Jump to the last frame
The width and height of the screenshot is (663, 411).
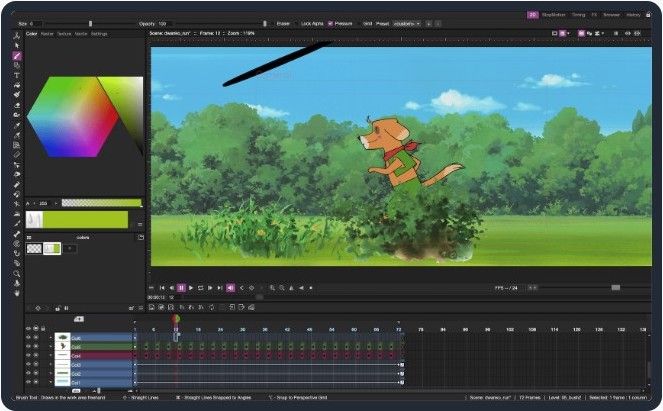click(x=220, y=288)
